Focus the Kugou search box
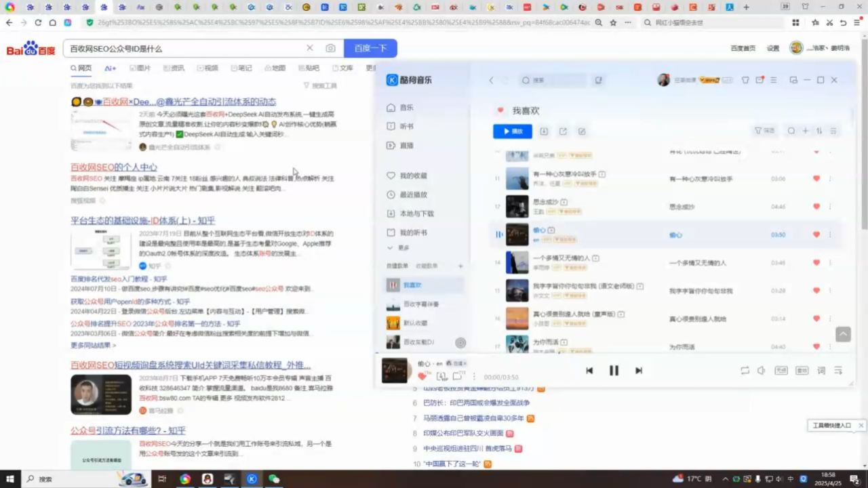The width and height of the screenshot is (868, 488). point(555,80)
